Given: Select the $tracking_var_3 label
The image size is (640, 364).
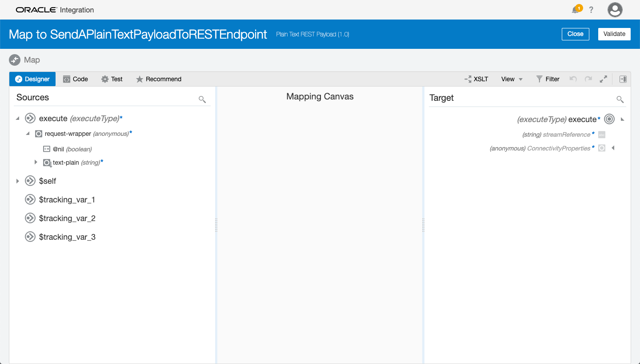Looking at the screenshot, I should (x=67, y=237).
